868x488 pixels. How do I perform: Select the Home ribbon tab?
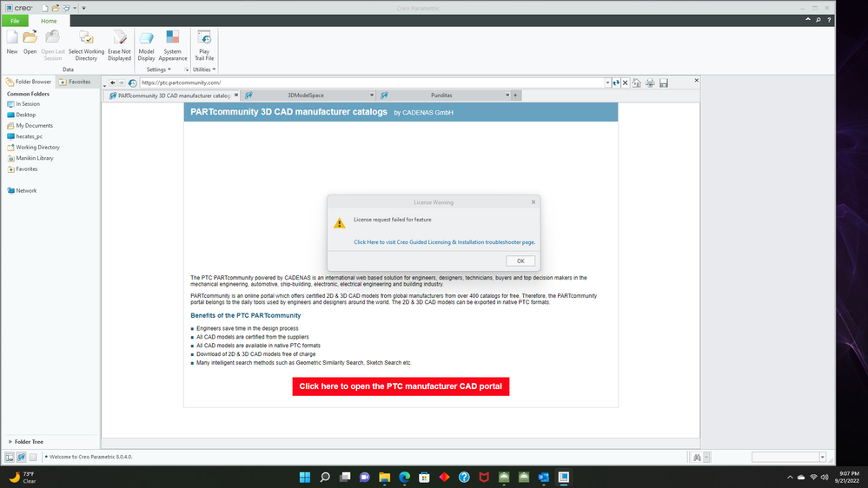(49, 21)
